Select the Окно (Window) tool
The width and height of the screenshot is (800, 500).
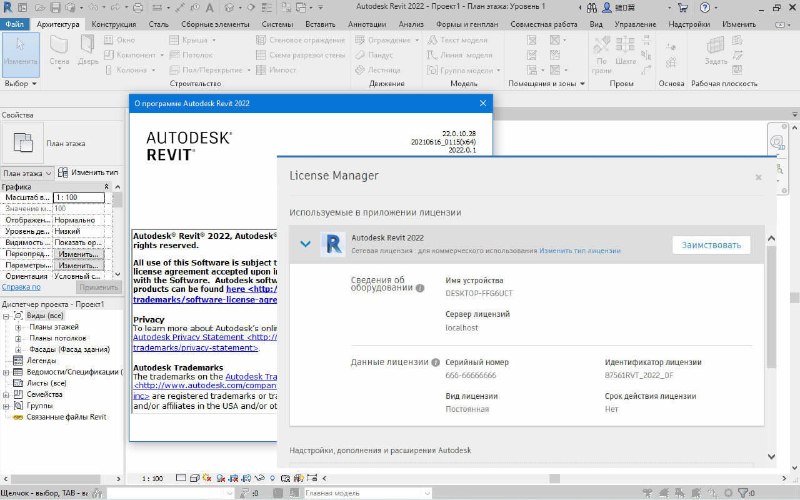click(119, 40)
